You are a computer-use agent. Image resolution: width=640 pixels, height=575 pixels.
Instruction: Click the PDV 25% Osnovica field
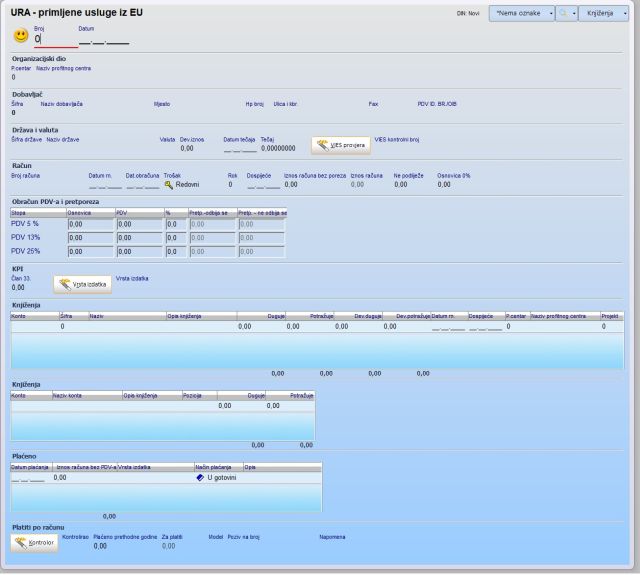point(89,252)
